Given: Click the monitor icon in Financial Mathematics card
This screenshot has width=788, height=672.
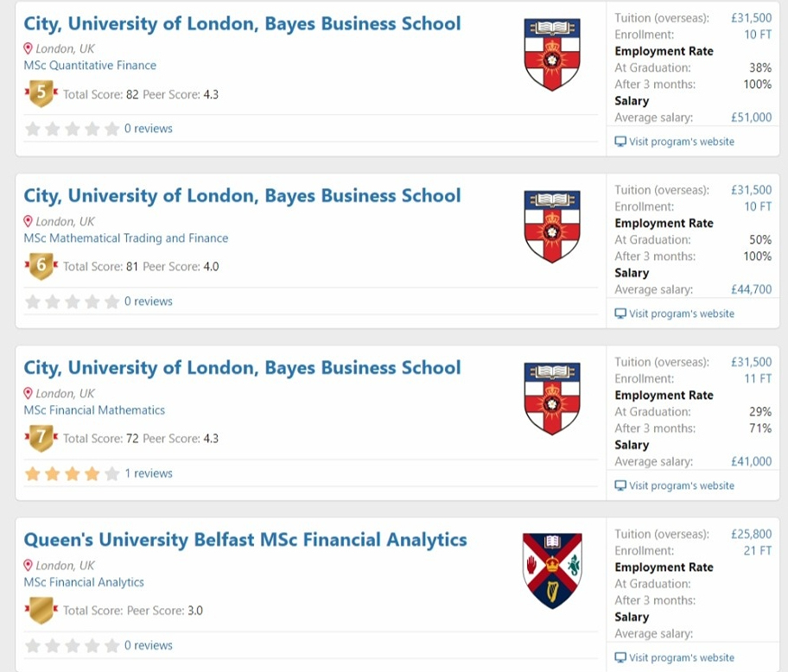Looking at the screenshot, I should click(620, 485).
